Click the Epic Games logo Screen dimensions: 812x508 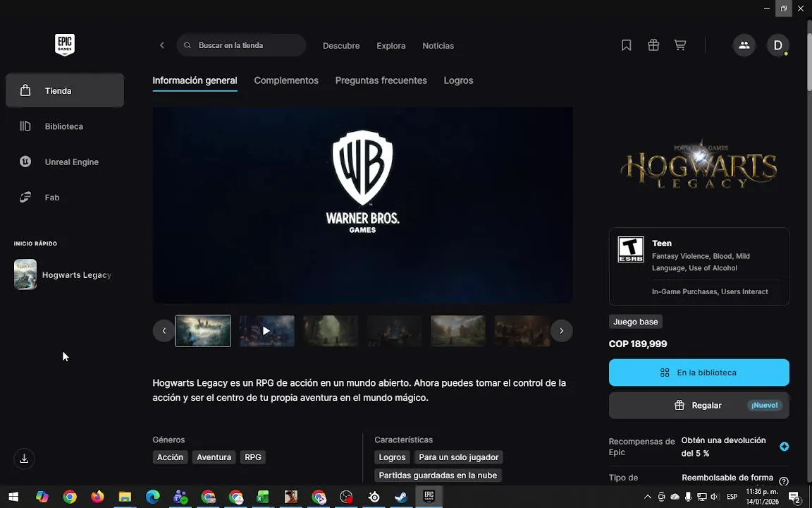click(x=65, y=45)
